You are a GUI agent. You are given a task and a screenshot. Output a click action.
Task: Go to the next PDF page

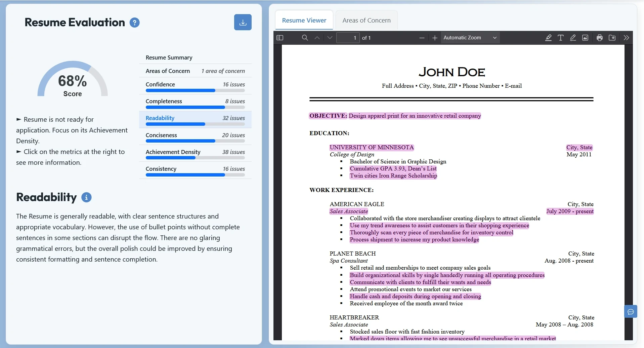pyautogui.click(x=330, y=38)
